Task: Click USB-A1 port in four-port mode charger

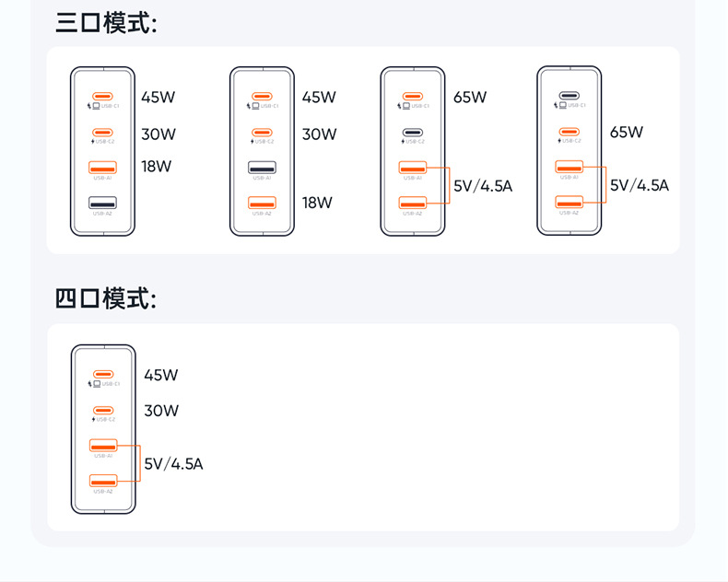Action: pos(102,447)
